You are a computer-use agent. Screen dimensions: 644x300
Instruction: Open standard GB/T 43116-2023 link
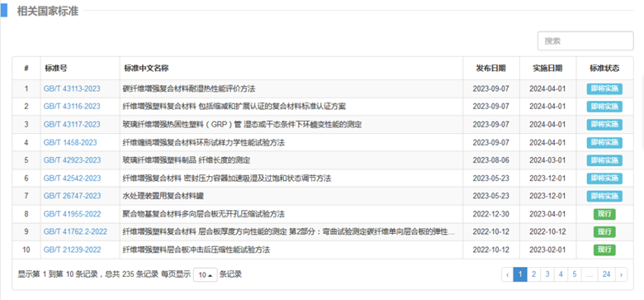click(x=72, y=107)
